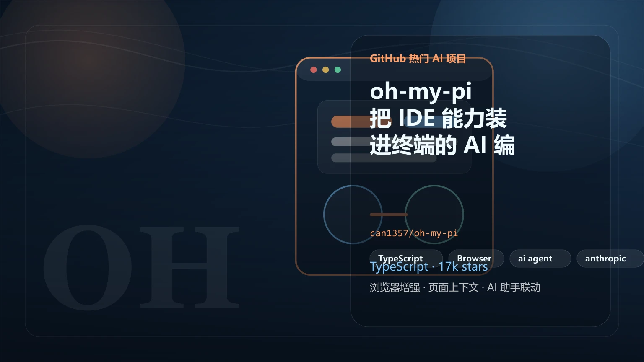
Task: Click the oh-my-pi title text
Action: 421,91
